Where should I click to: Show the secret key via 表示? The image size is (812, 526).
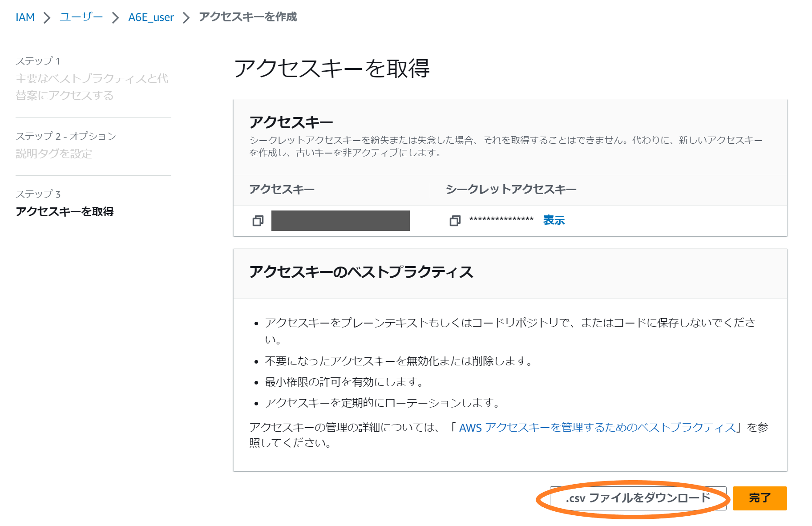pyautogui.click(x=553, y=220)
